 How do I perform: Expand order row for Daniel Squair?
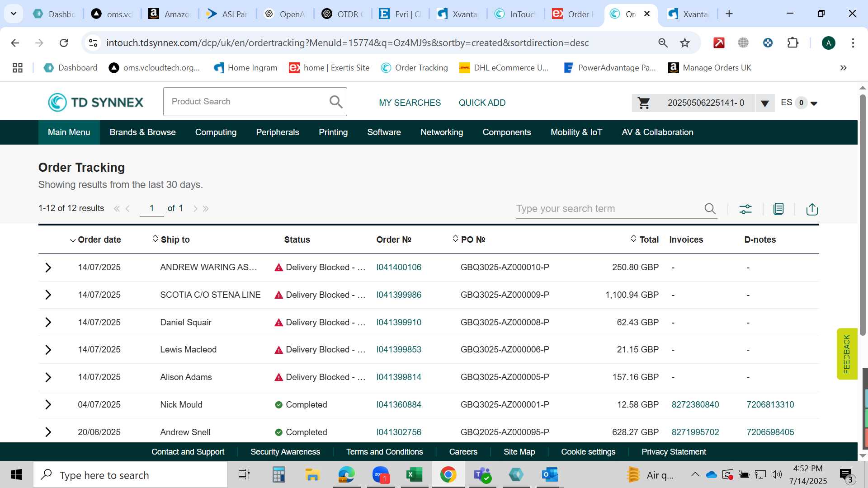pos(48,323)
